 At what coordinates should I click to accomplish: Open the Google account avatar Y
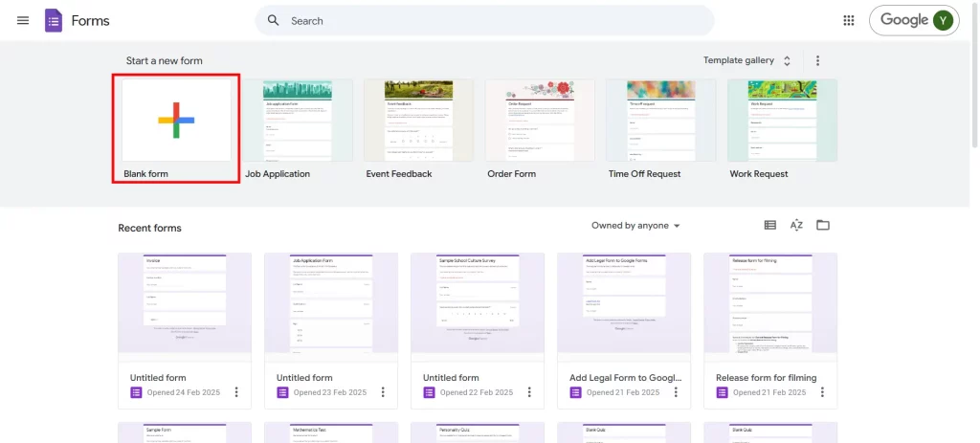[x=943, y=21]
